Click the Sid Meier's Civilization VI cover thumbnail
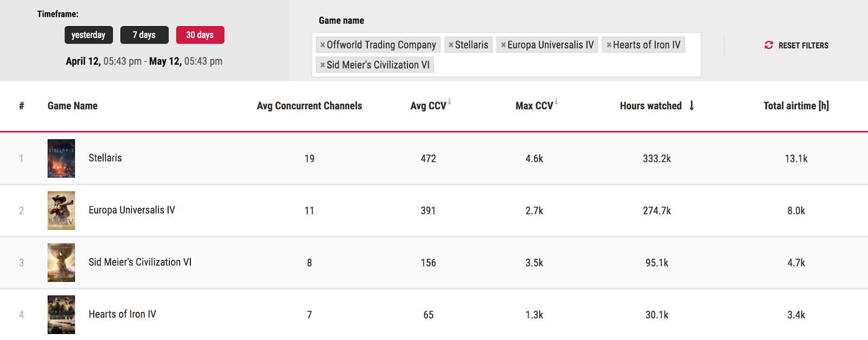This screenshot has width=868, height=340. (61, 262)
